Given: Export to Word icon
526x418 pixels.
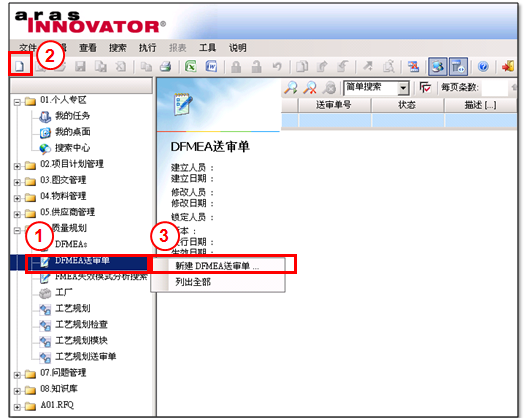Looking at the screenshot, I should [x=211, y=66].
